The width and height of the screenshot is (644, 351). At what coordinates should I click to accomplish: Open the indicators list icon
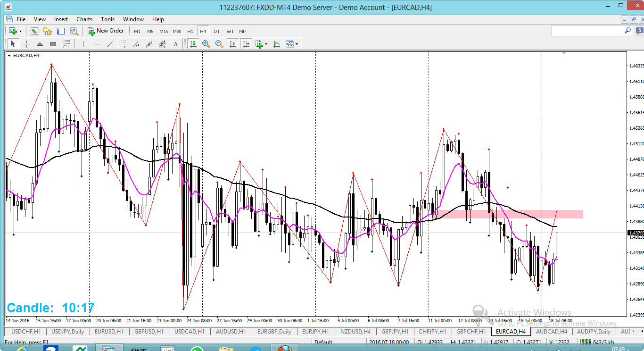(x=259, y=44)
